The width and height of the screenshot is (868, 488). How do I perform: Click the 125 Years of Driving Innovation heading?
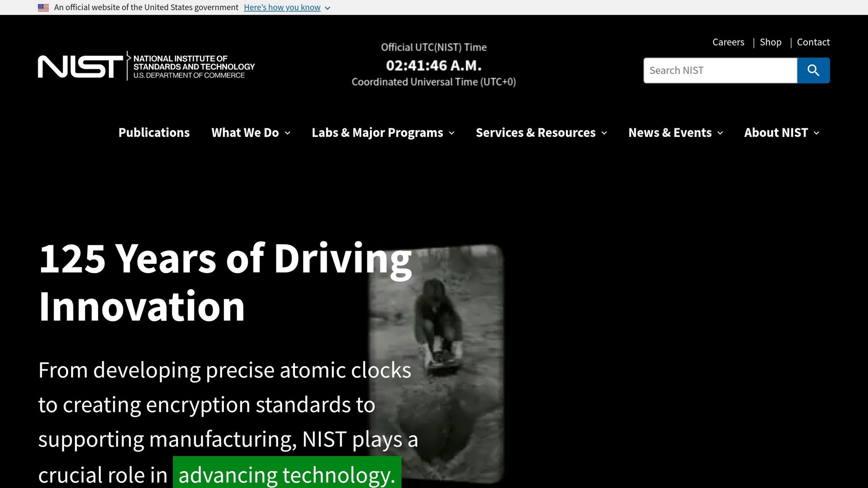pos(225,283)
